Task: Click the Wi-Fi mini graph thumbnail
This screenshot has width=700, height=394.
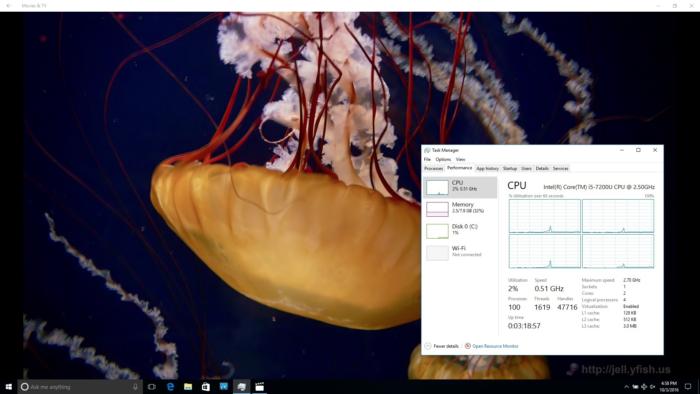Action: click(437, 253)
